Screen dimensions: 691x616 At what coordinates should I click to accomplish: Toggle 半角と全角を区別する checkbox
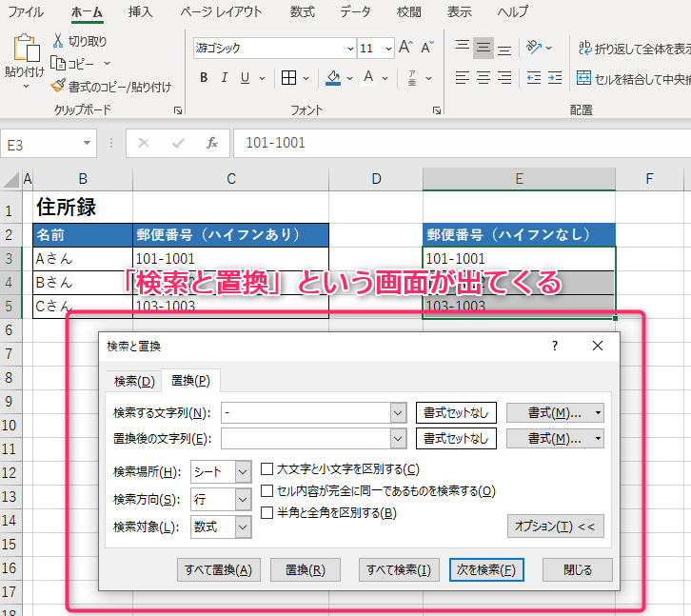tap(267, 513)
